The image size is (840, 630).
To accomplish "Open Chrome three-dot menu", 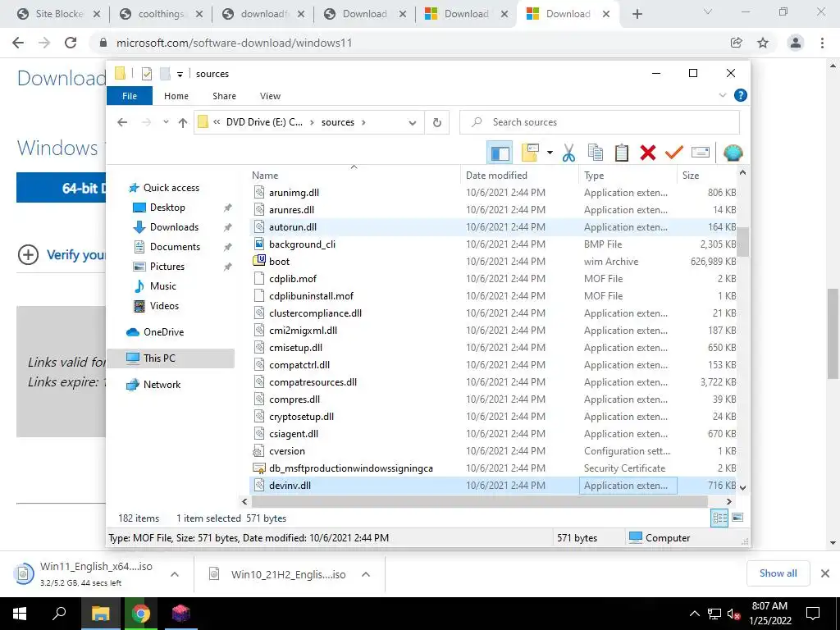I will point(822,43).
